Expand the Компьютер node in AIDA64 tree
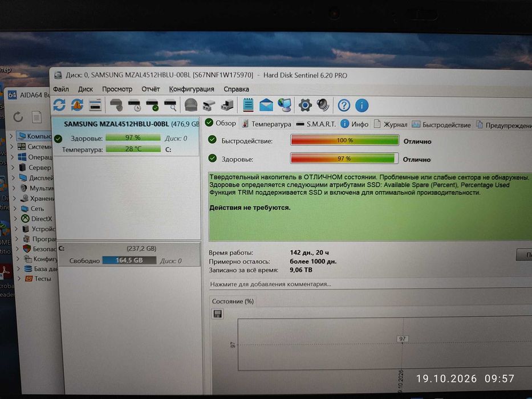Image resolution: width=532 pixels, height=399 pixels. 11,136
